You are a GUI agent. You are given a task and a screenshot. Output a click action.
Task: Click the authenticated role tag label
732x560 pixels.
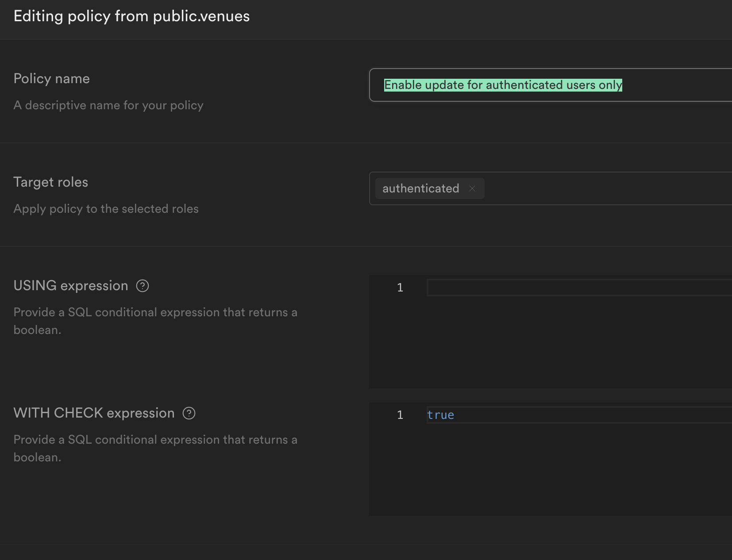point(420,188)
